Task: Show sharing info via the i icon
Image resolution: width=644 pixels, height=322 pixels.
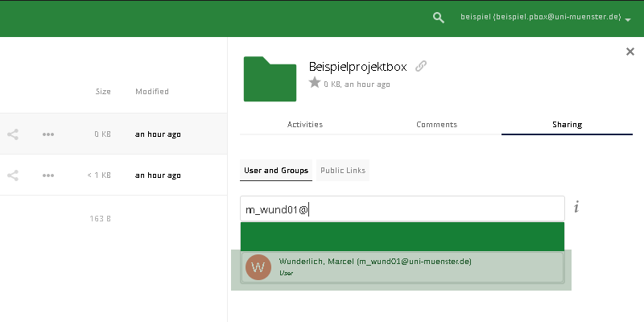Action: click(576, 208)
